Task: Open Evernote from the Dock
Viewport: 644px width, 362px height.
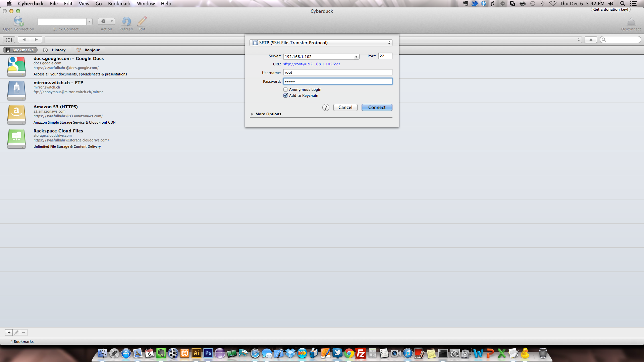Action: coord(161,353)
